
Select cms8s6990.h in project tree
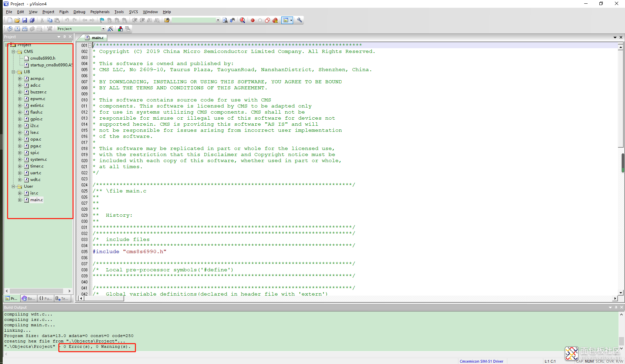[x=43, y=58]
